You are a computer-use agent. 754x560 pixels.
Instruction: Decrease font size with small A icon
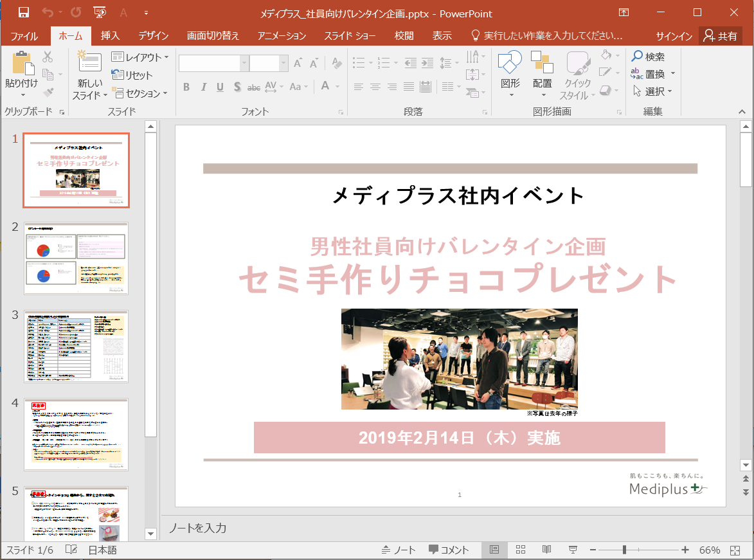314,62
